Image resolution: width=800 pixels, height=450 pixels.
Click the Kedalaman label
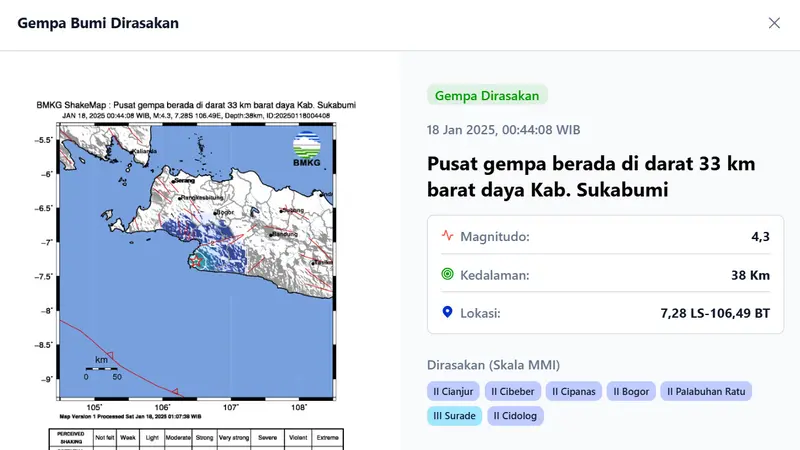tap(494, 275)
